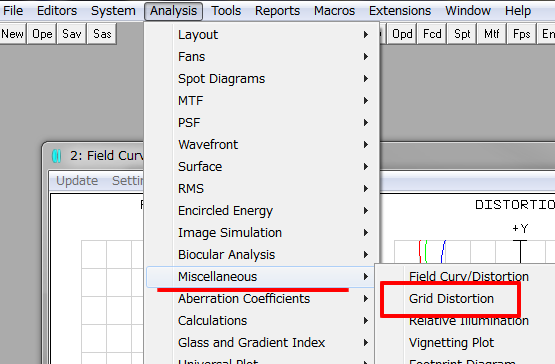555x364 pixels.
Task: Click the Opd toolbar button
Action: [402, 34]
